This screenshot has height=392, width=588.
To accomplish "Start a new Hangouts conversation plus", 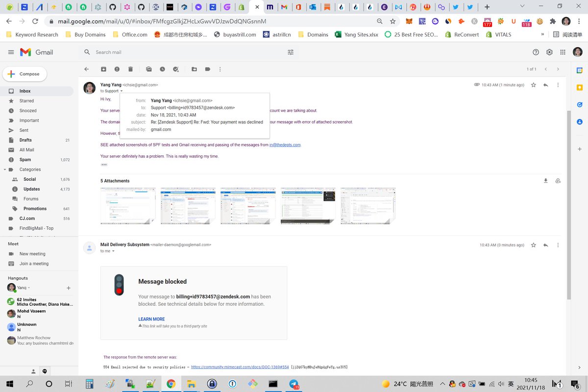I will click(x=69, y=288).
